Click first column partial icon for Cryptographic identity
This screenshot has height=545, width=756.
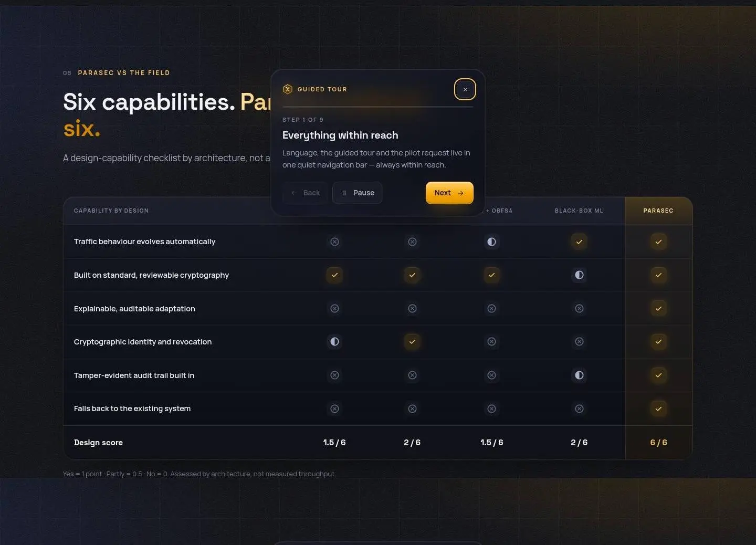click(334, 342)
